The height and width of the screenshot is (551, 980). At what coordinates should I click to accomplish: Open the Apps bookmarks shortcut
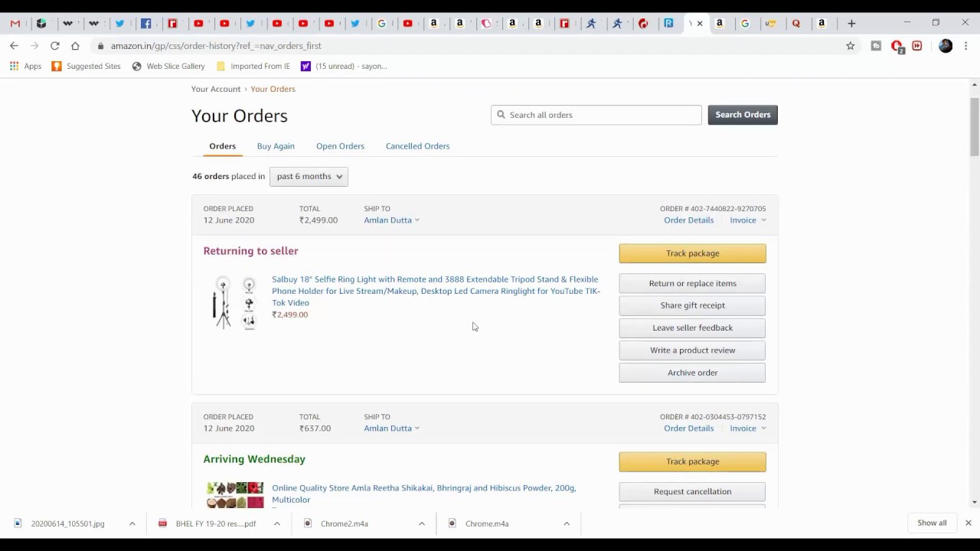(25, 67)
